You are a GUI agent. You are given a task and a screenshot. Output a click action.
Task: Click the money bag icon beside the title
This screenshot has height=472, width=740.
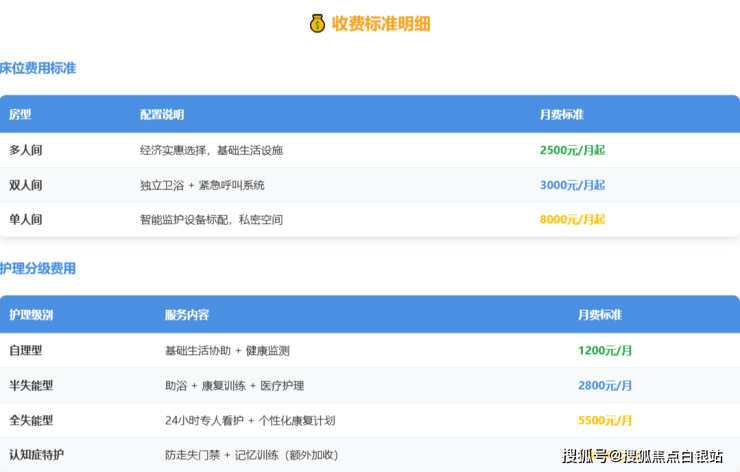318,23
